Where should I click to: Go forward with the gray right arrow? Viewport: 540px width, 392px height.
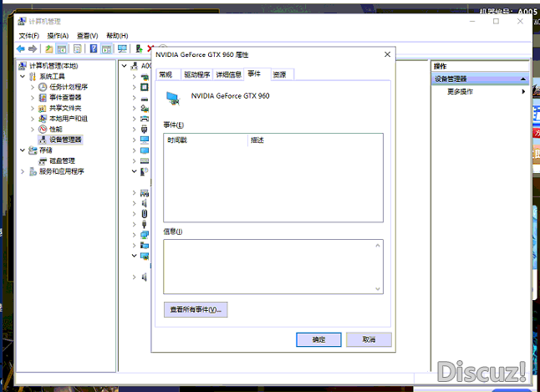pyautogui.click(x=33, y=49)
